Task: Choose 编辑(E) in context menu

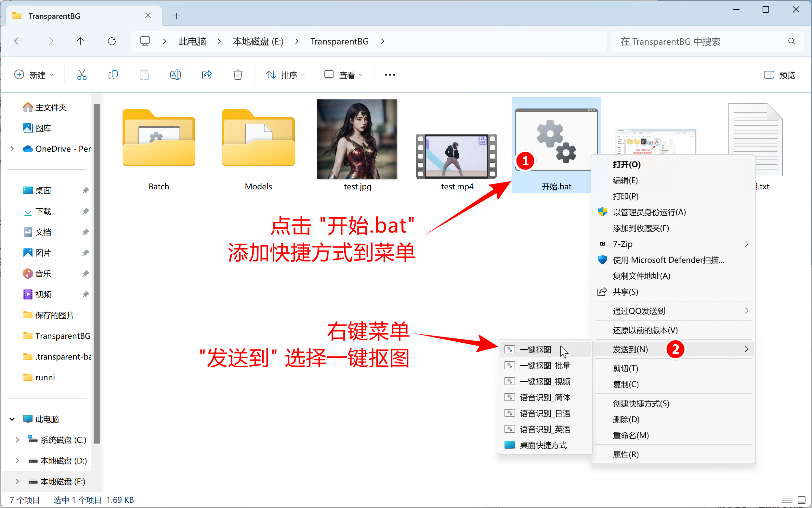Action: (674, 180)
